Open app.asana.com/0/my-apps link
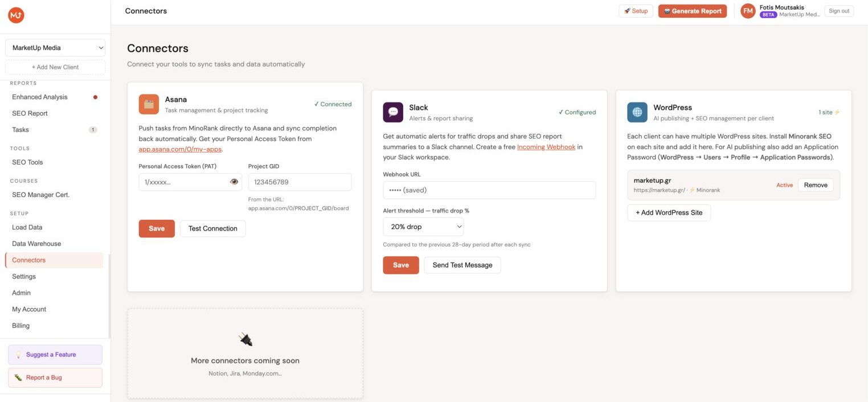 pos(180,149)
